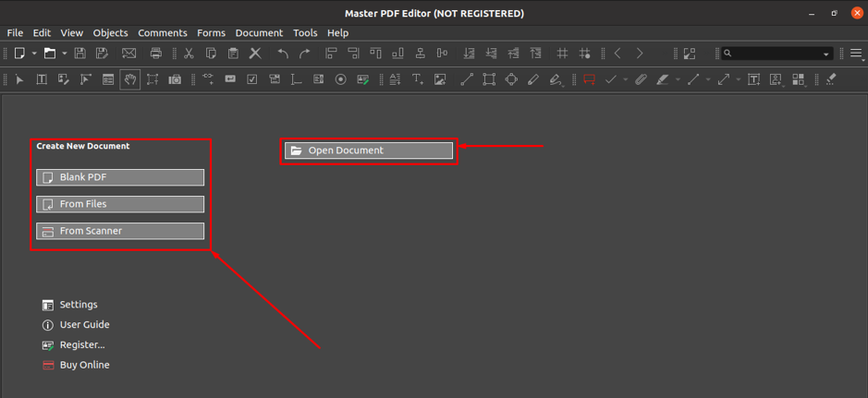Select the Link tool icon

[208, 79]
